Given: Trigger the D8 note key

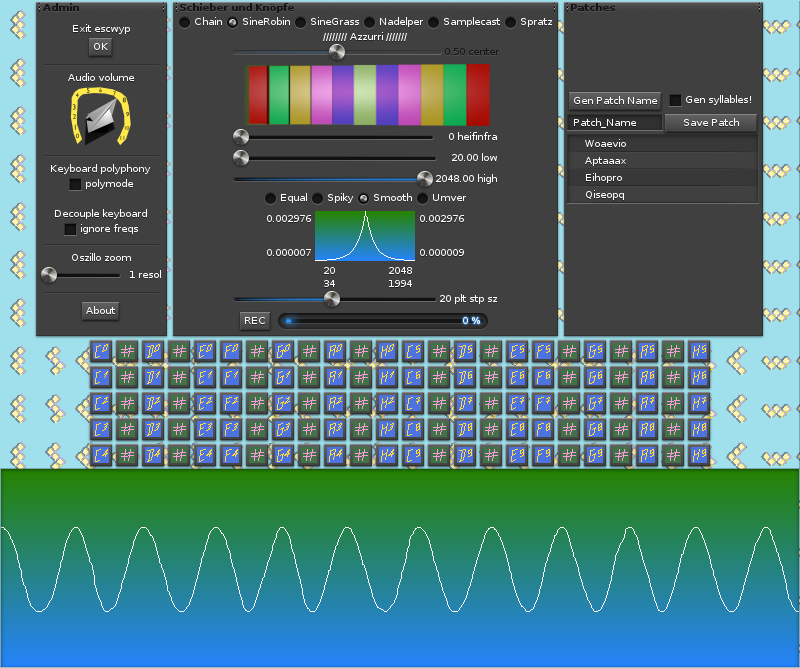Looking at the screenshot, I should 464,430.
